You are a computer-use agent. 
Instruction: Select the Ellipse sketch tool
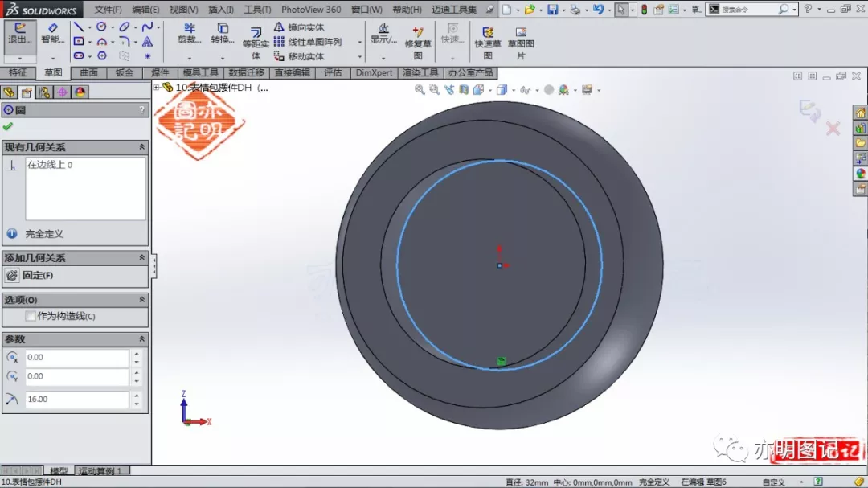click(x=125, y=27)
